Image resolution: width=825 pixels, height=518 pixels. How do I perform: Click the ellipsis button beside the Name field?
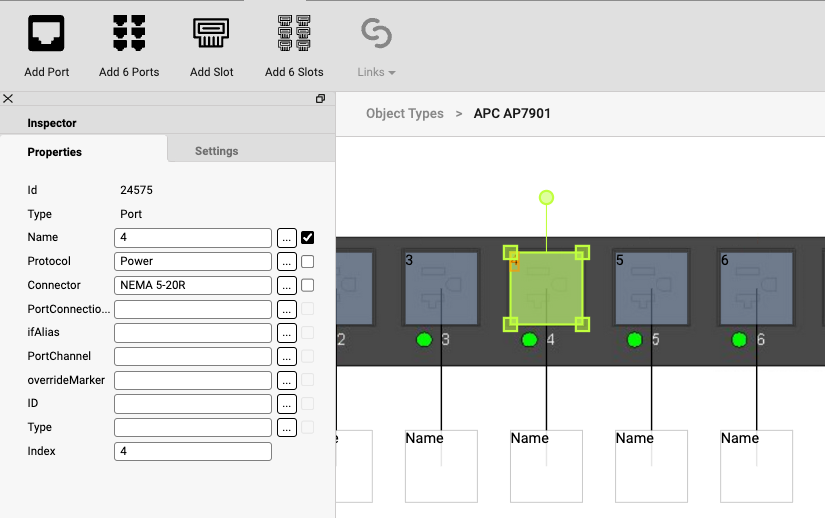pos(287,238)
